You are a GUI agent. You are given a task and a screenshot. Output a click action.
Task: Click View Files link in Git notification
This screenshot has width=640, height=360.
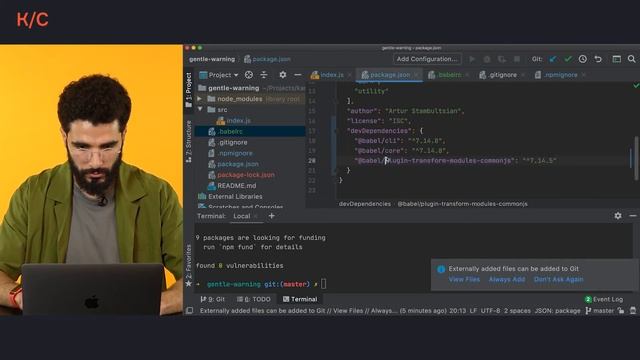[x=464, y=280]
